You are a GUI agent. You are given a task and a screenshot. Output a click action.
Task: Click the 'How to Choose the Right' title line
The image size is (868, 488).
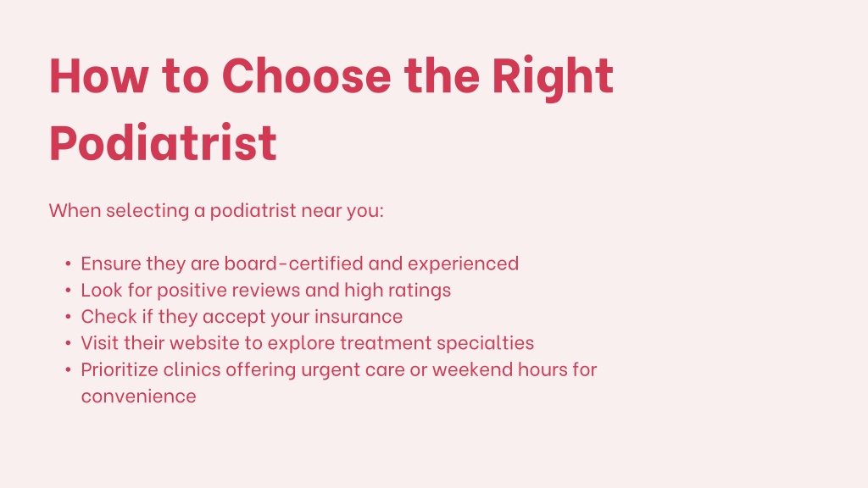click(x=331, y=77)
